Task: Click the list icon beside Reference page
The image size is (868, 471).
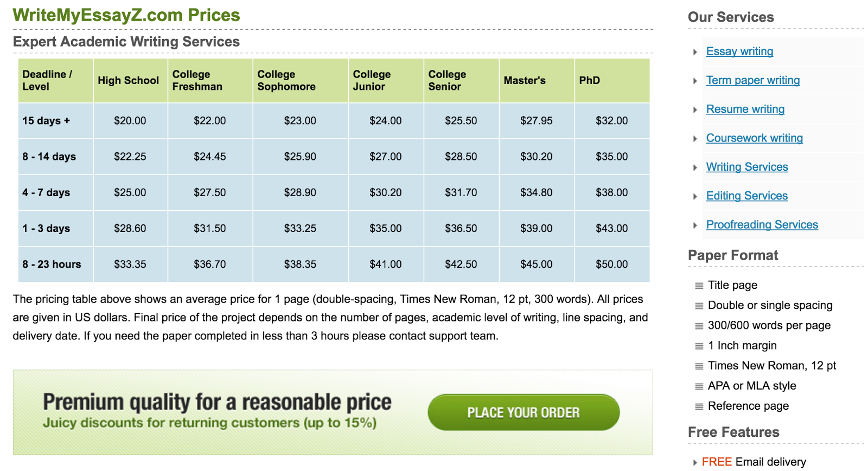Action: click(699, 407)
